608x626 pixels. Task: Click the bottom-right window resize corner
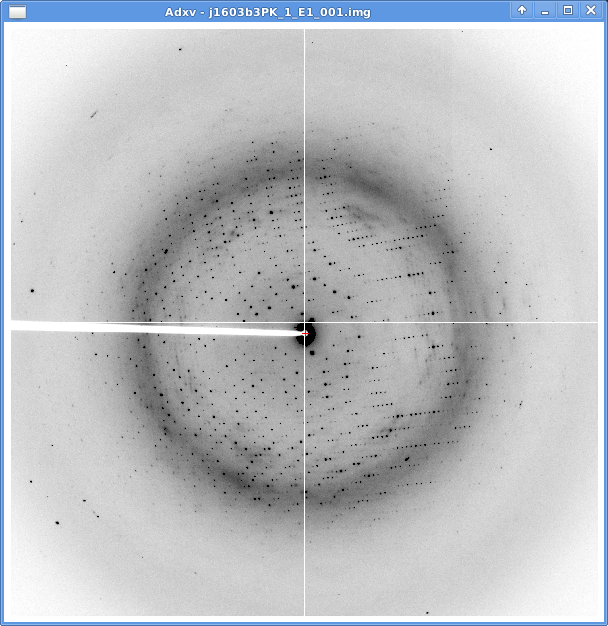(x=603, y=621)
